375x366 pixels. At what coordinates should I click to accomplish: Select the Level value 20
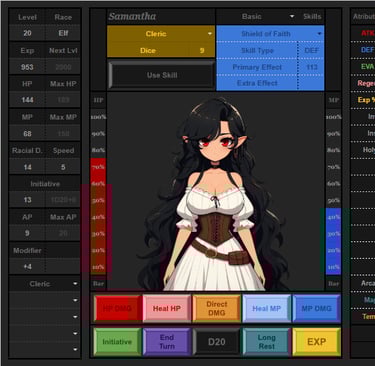[x=27, y=33]
